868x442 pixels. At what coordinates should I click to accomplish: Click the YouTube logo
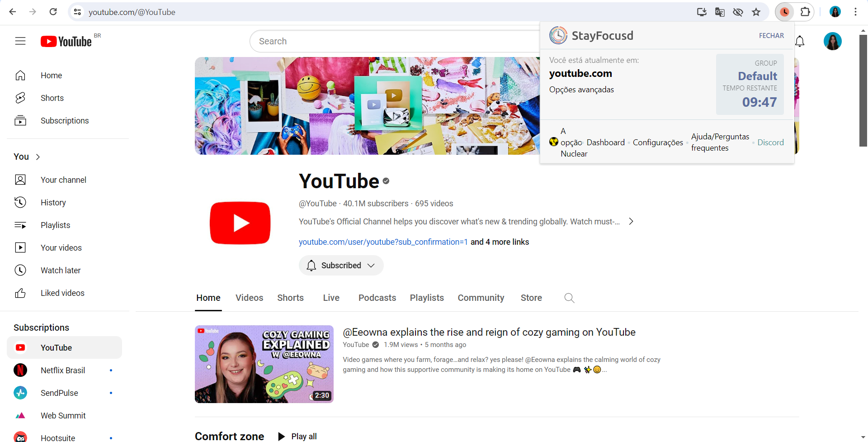pyautogui.click(x=66, y=41)
